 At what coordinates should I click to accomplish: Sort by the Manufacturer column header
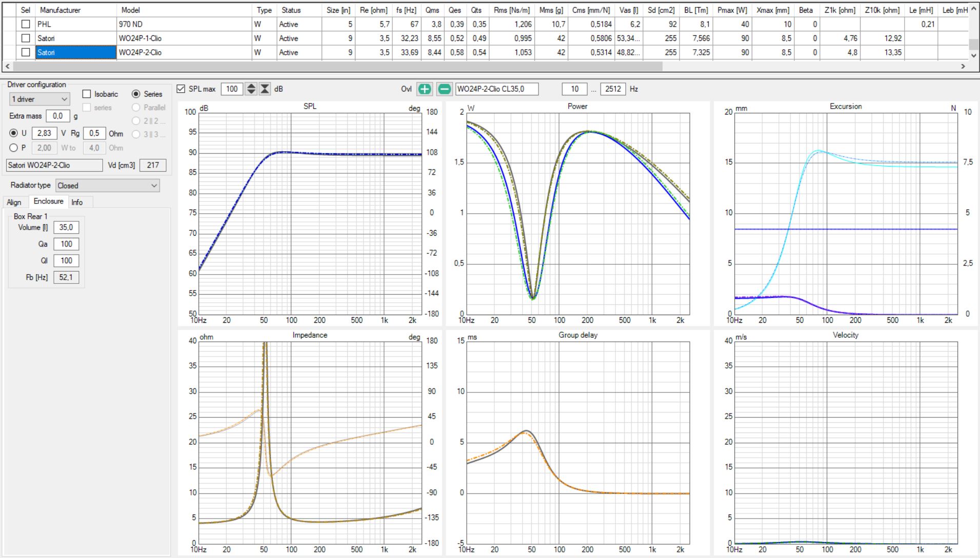click(x=60, y=10)
